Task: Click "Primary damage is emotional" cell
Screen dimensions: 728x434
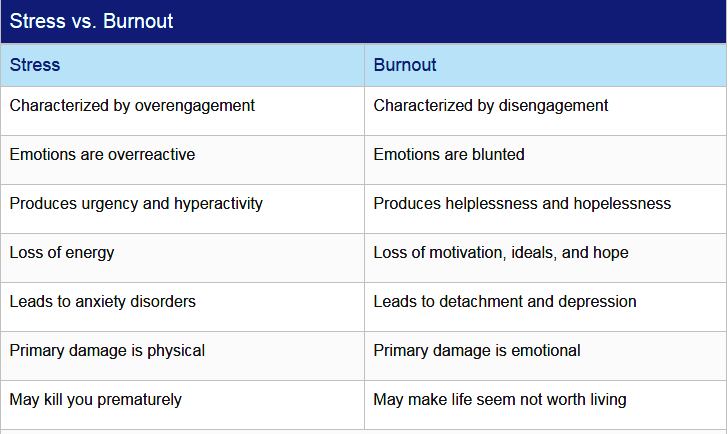Action: pyautogui.click(x=546, y=356)
